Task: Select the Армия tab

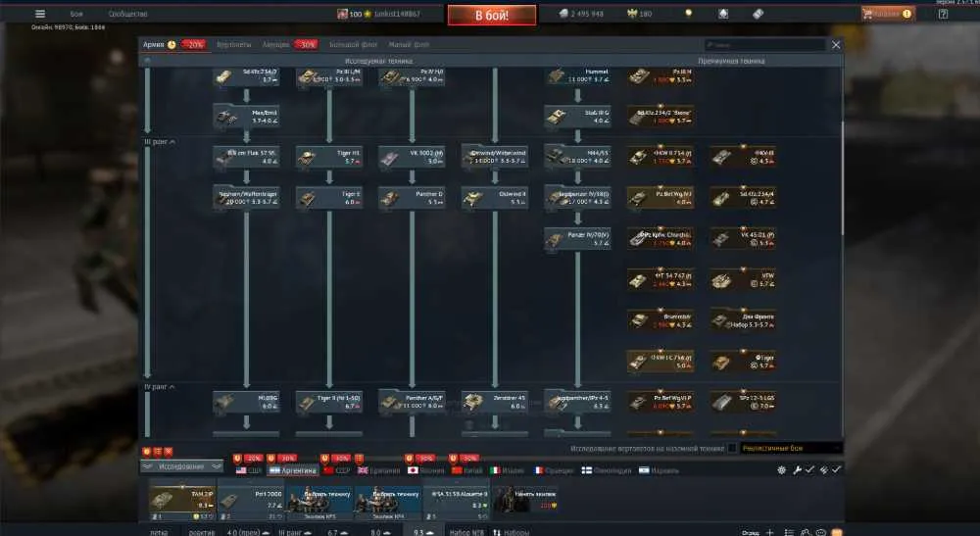Action: (153, 44)
